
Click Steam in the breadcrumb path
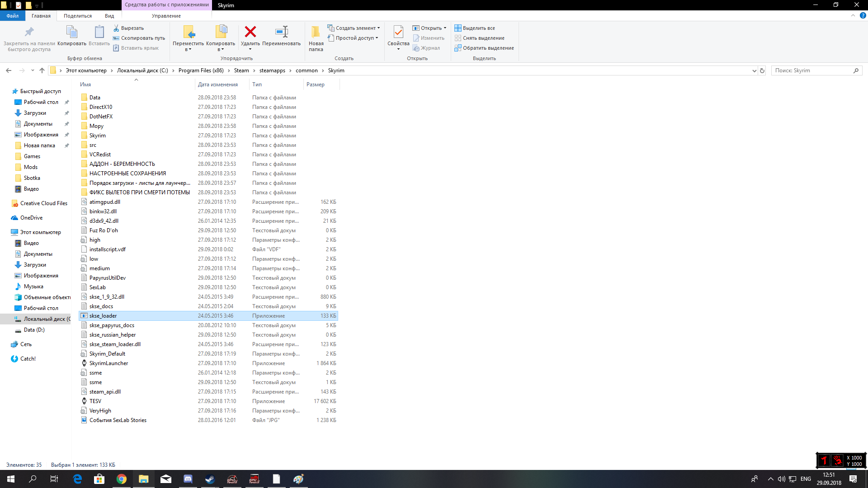point(241,70)
